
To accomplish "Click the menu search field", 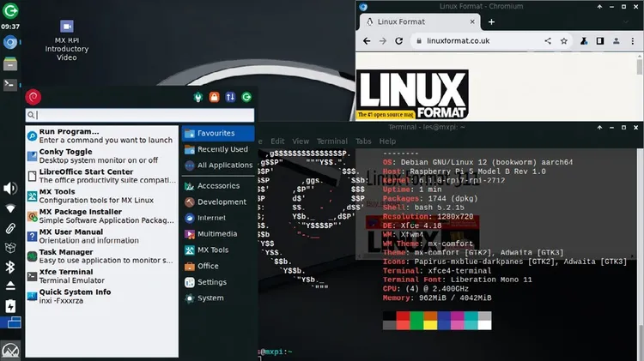I will (140, 115).
